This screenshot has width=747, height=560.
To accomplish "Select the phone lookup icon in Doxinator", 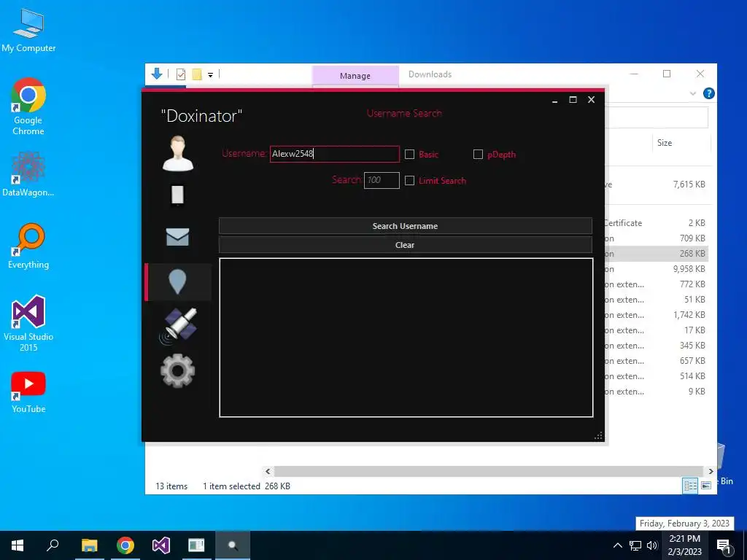I will click(x=177, y=195).
